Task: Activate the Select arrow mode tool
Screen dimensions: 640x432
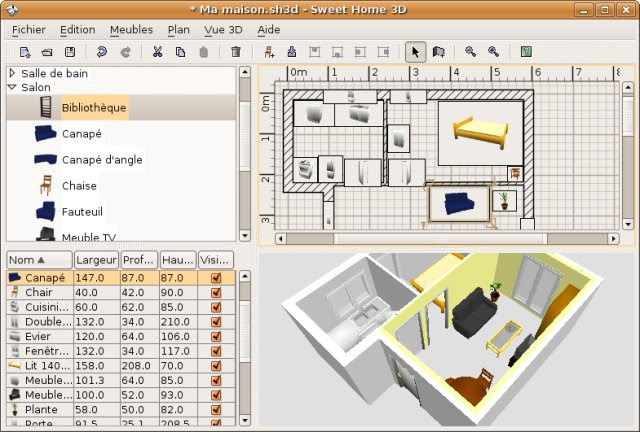Action: [416, 52]
